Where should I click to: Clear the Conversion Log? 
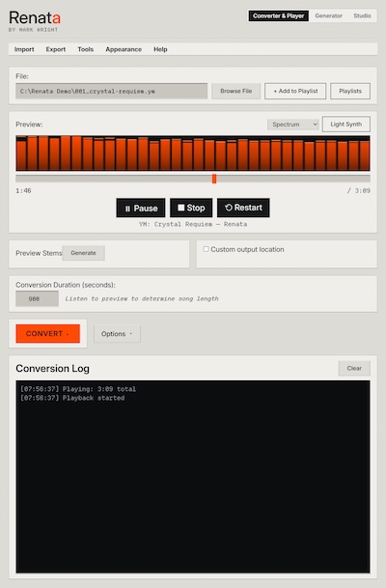click(x=354, y=368)
